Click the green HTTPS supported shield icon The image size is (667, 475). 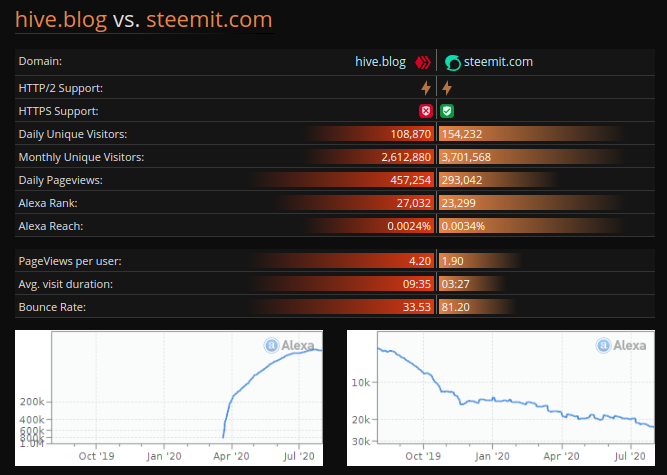coord(447,111)
